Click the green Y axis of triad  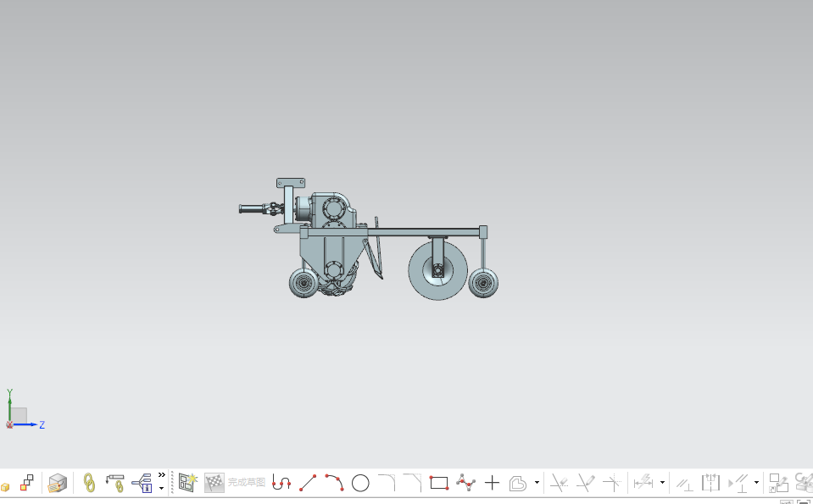tap(9, 405)
